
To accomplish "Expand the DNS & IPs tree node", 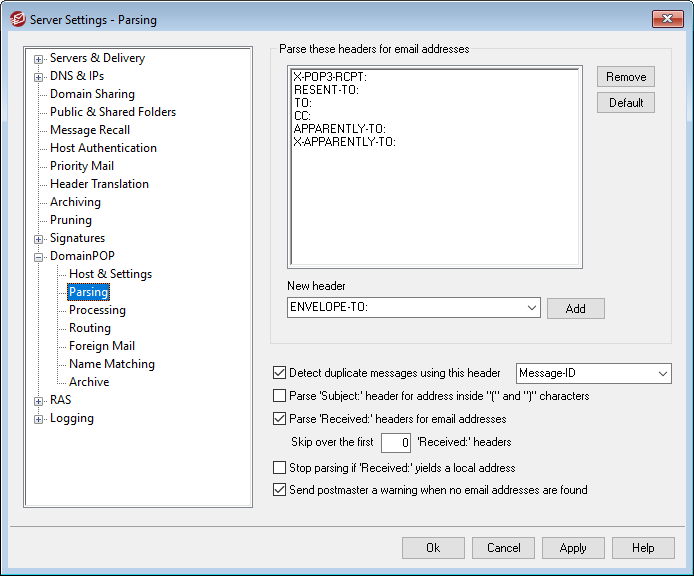I will 39,76.
